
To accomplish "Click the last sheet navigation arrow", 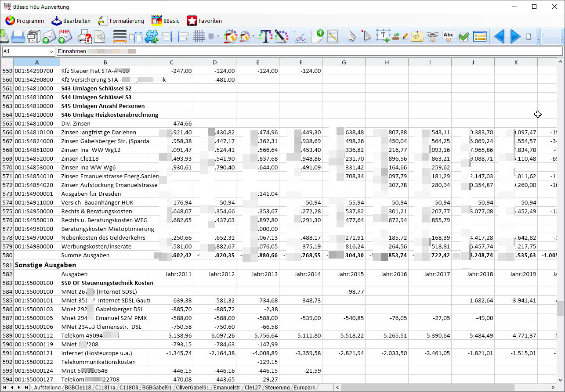I will coord(26,388).
